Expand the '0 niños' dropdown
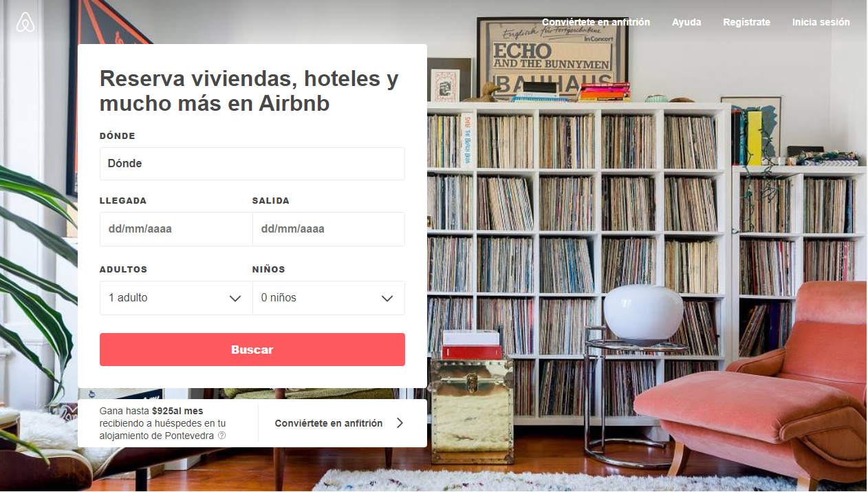 point(329,298)
